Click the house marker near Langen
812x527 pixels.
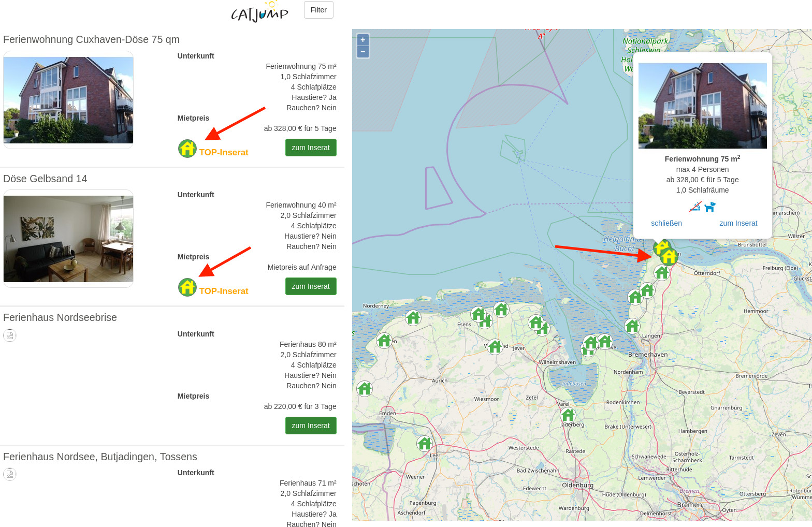click(632, 326)
